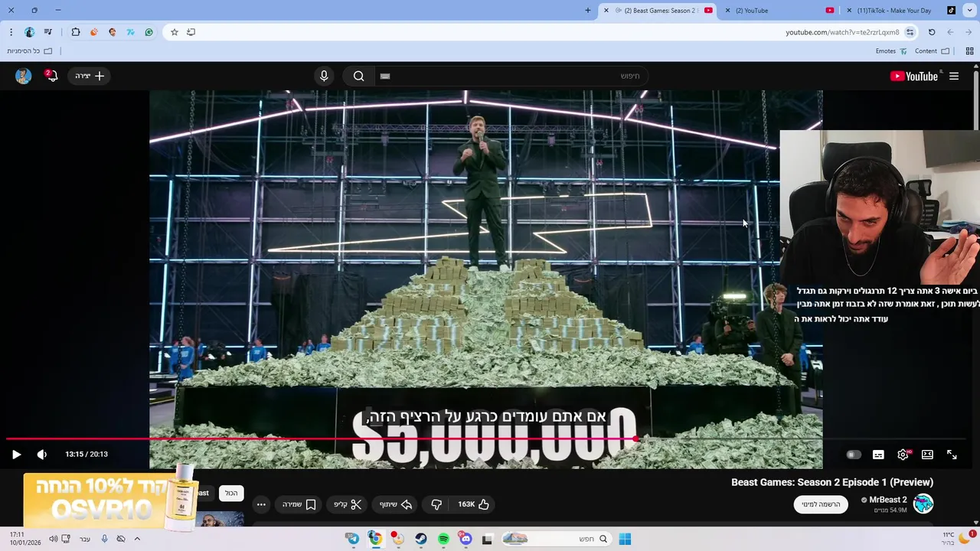The image size is (980, 551).
Task: Enter fullscreen mode in player
Action: [x=952, y=455]
